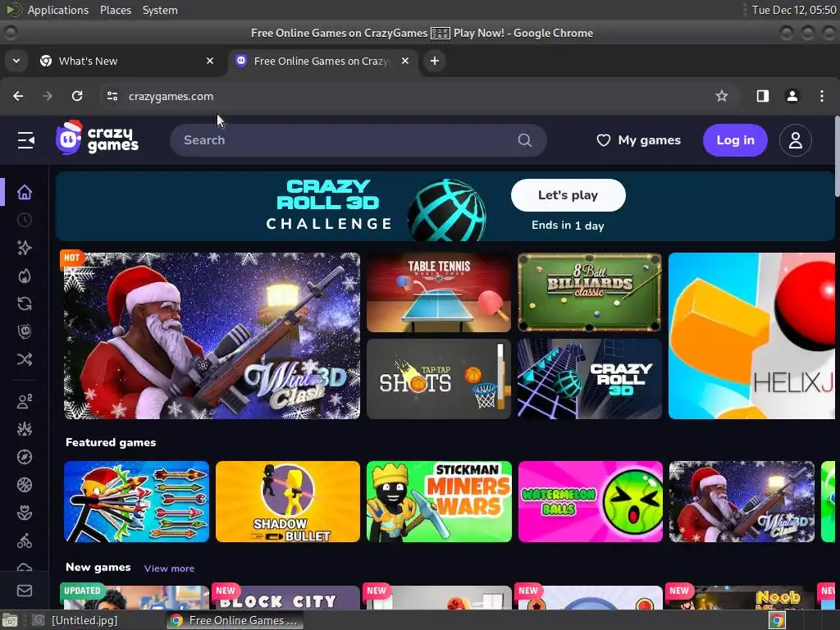Close the What's New tab
Image resolution: width=840 pixels, height=630 pixels.
pyautogui.click(x=210, y=61)
